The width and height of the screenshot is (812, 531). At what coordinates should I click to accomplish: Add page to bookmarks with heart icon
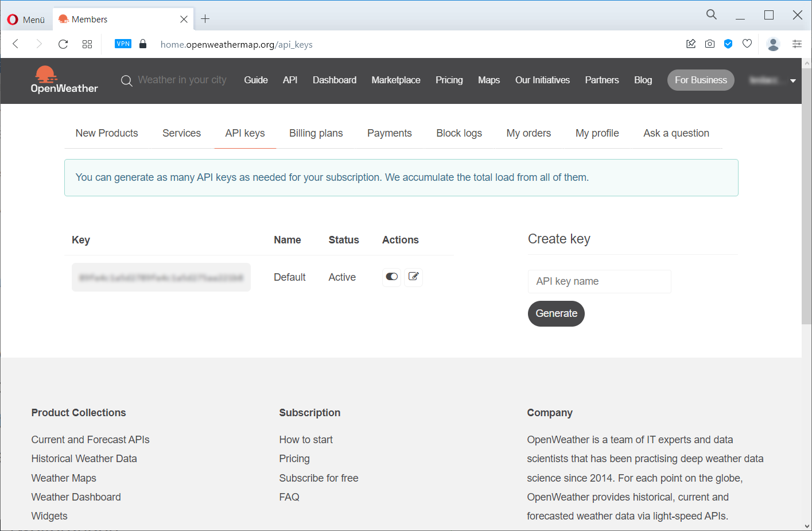click(x=747, y=44)
